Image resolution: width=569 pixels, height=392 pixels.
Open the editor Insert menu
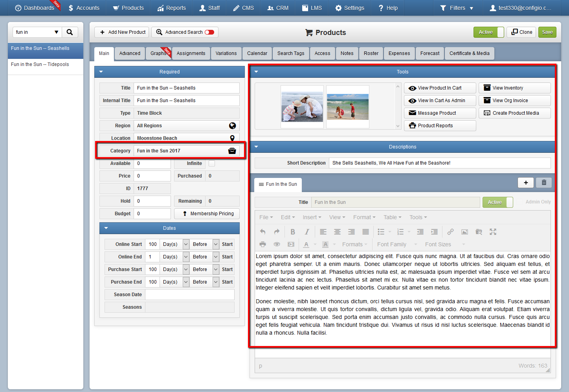[312, 217]
